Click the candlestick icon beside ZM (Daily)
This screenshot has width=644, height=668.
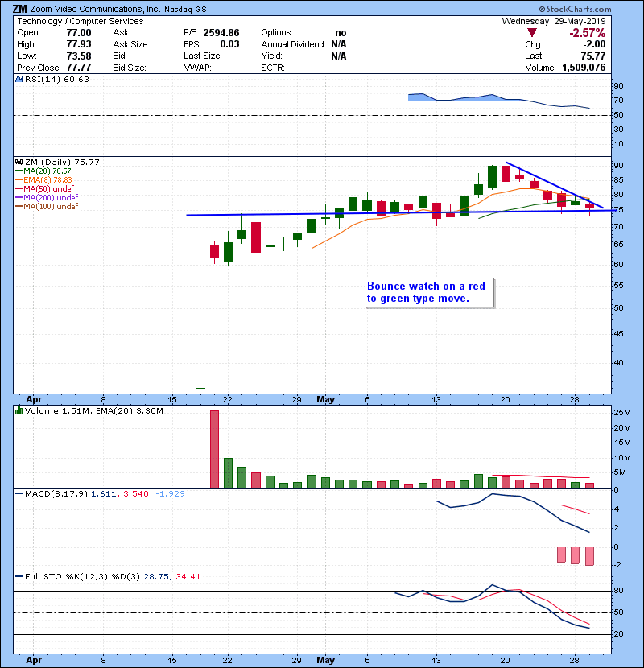(x=19, y=162)
